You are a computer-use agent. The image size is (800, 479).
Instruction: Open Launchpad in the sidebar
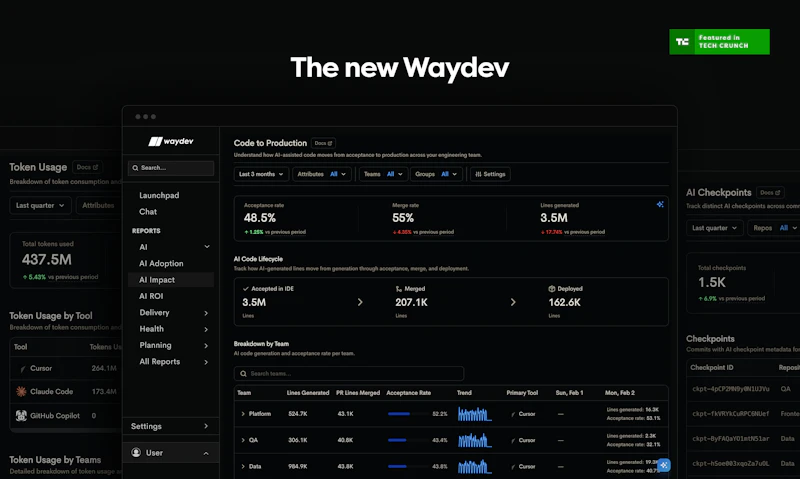(x=159, y=195)
